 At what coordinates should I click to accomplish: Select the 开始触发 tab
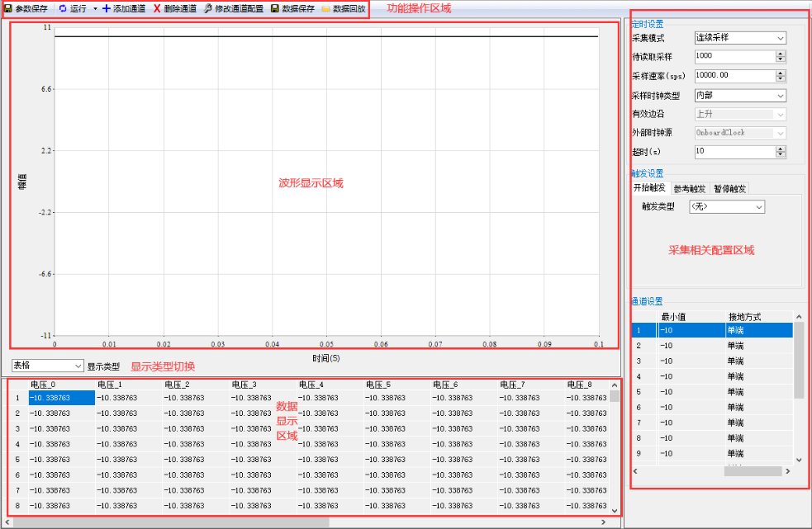tap(650, 188)
